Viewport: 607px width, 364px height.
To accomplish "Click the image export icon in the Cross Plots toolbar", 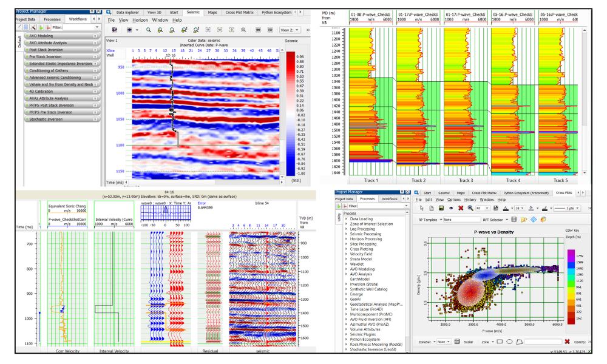I will tap(495, 208).
